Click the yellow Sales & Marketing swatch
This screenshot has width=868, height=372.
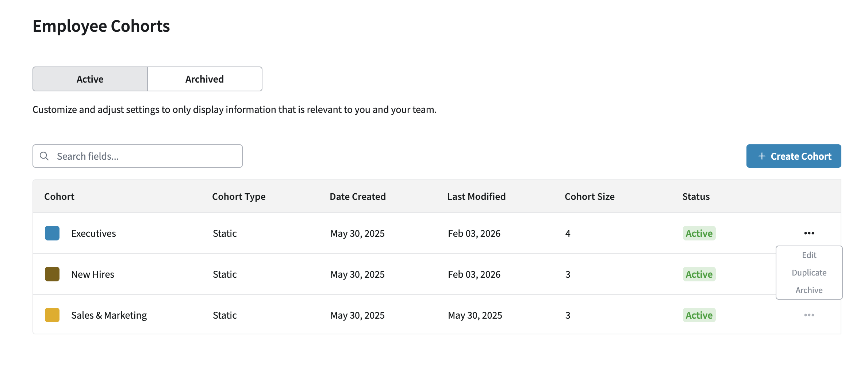tap(52, 315)
